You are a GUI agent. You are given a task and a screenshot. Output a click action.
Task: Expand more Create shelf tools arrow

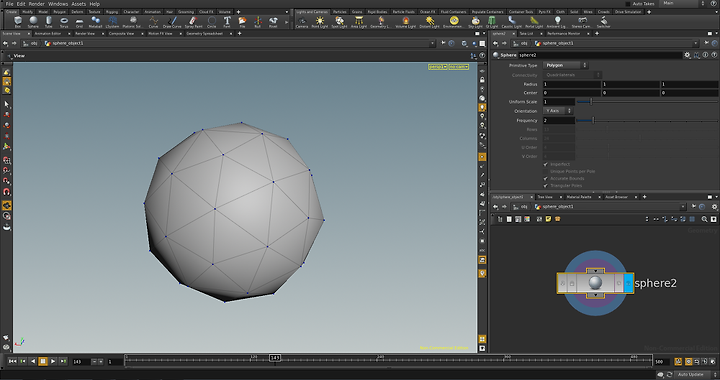tap(287, 22)
